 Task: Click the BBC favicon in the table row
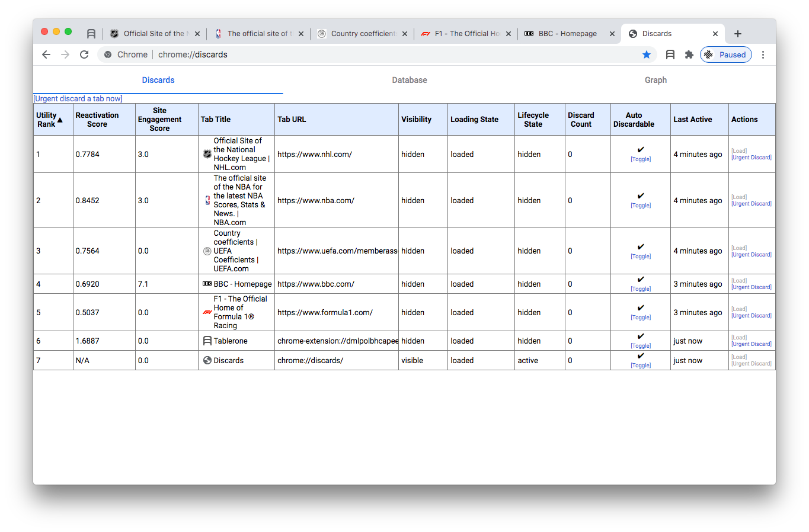(207, 284)
